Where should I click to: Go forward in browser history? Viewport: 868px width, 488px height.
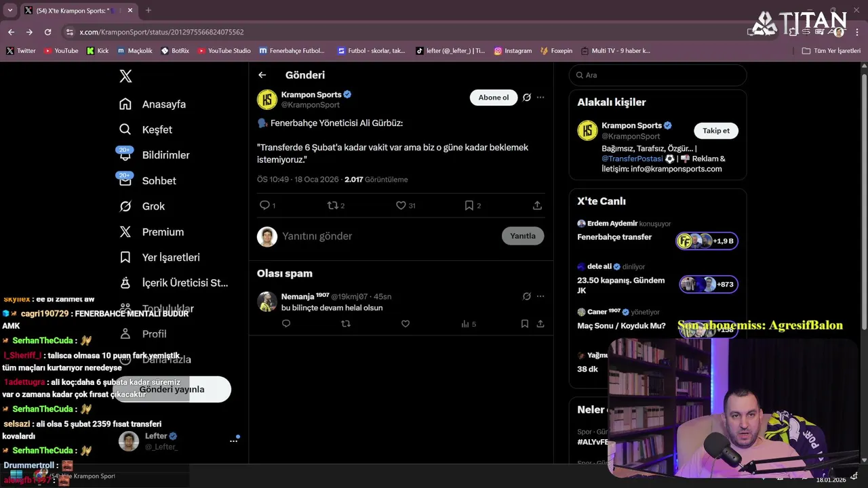[29, 32]
